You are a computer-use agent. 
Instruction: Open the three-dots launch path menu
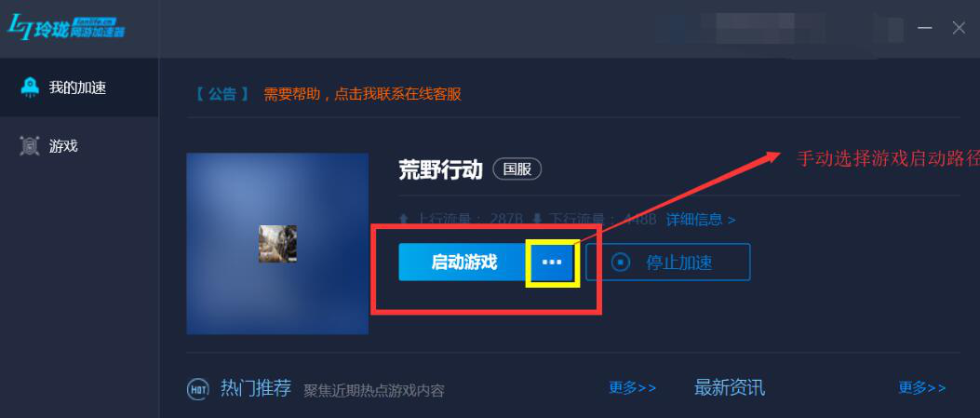552,262
